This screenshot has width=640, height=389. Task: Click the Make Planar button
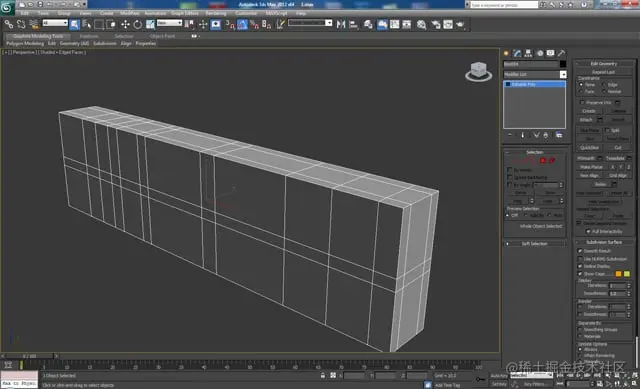[591, 167]
